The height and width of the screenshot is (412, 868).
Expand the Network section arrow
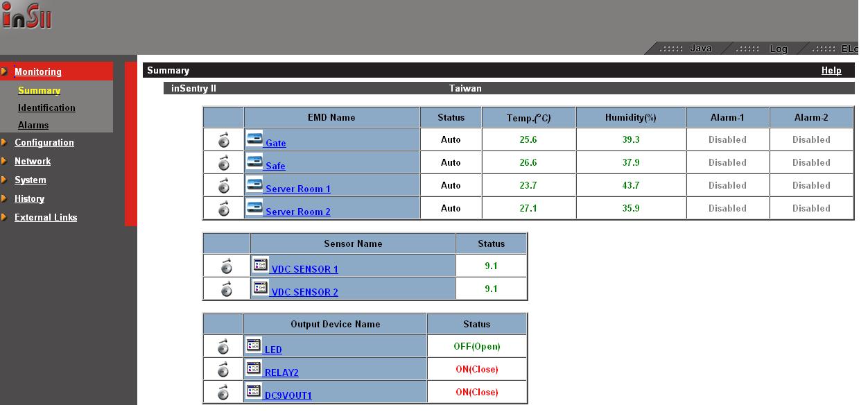(5, 161)
